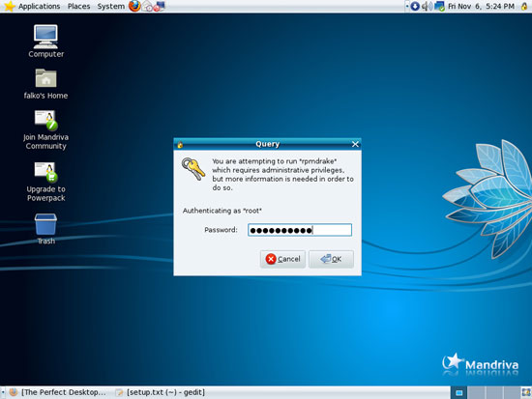Viewport: 532px width, 399px height.
Task: Click the blue update download tray icon
Action: (415, 6)
